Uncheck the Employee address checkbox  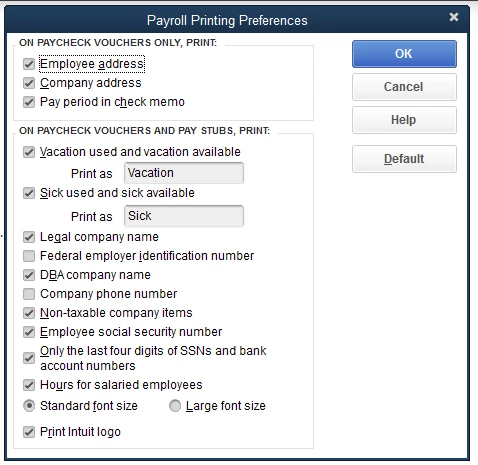[29, 64]
